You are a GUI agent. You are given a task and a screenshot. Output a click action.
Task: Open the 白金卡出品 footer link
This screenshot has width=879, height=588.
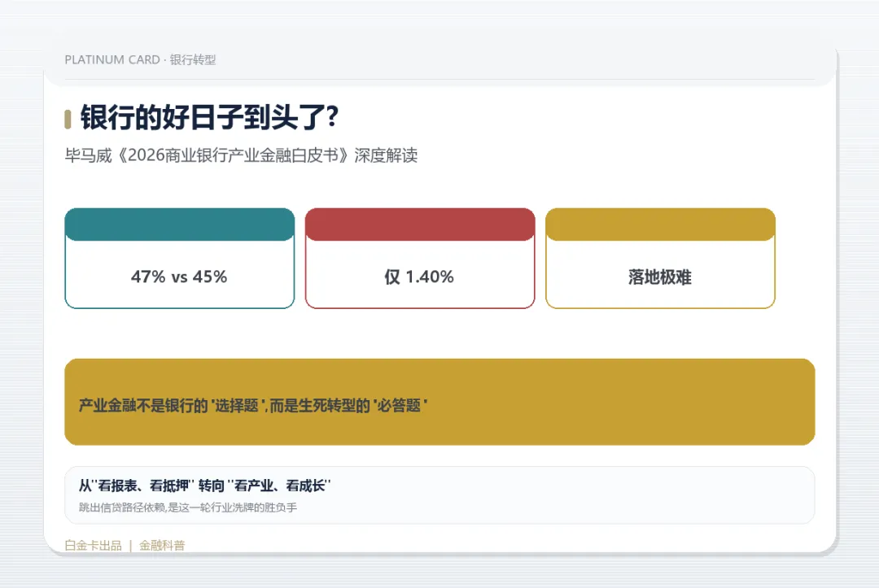tap(93, 546)
